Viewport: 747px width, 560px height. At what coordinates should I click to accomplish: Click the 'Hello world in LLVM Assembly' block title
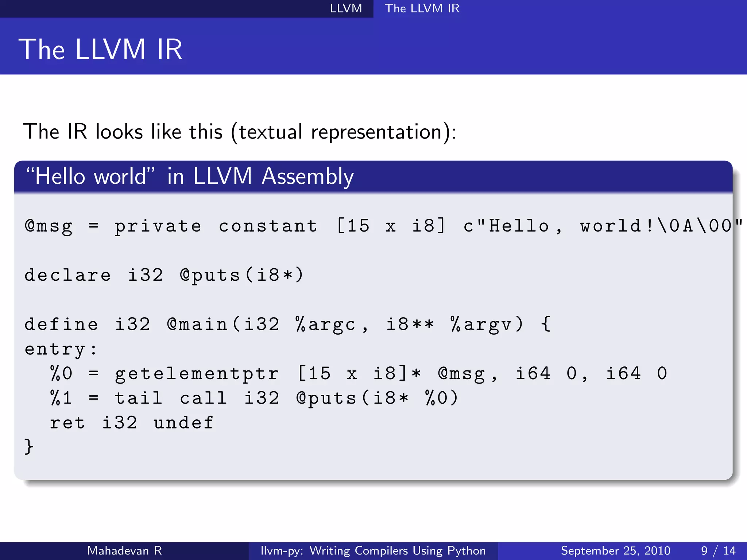(x=190, y=176)
